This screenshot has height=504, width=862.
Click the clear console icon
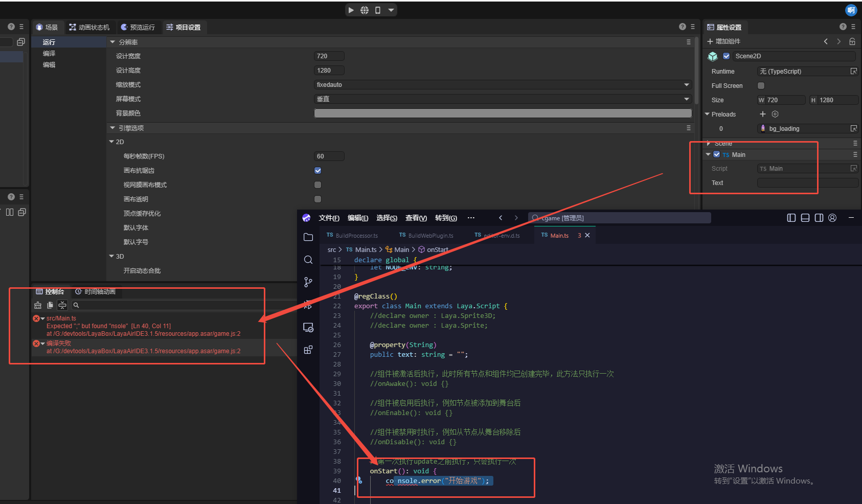click(38, 305)
